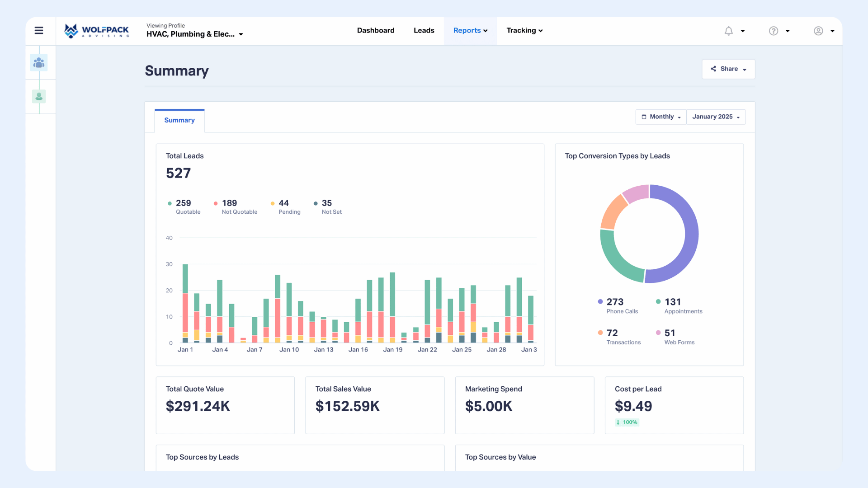The width and height of the screenshot is (868, 488).
Task: Switch to the Summary tab
Action: [179, 120]
